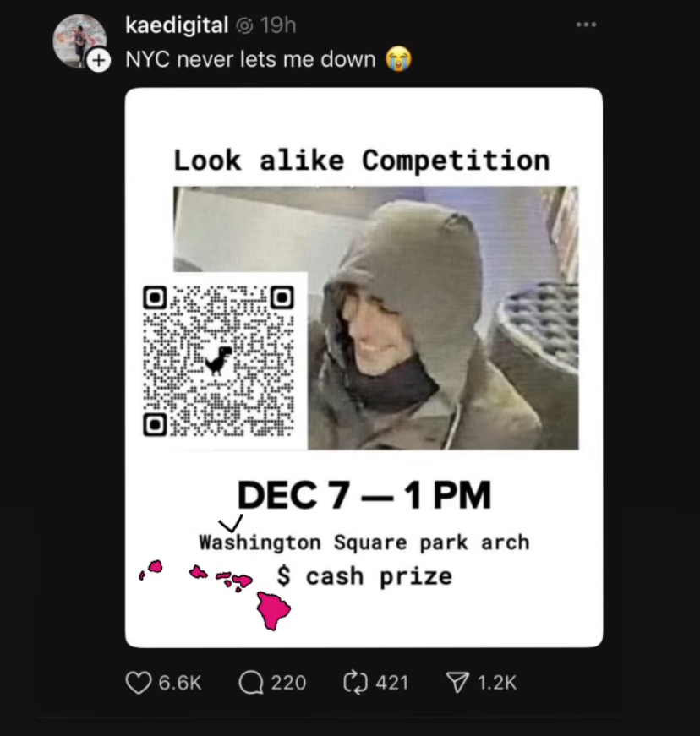Click the 220 replies count
This screenshot has height=736, width=700.
pyautogui.click(x=288, y=683)
